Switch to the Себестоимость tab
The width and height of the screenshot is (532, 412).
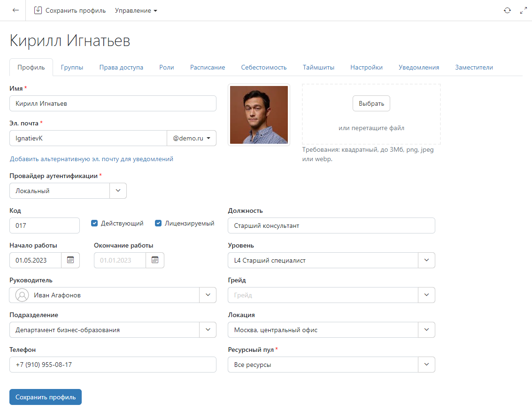(x=264, y=67)
